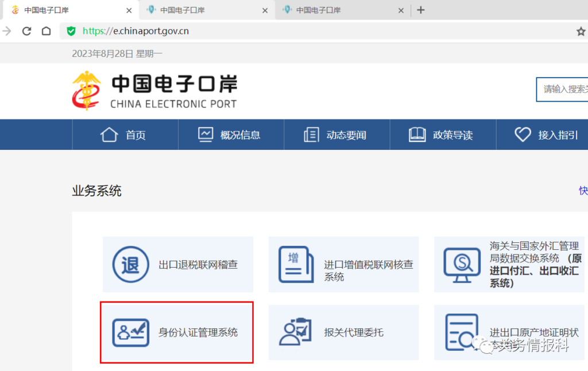Screen dimensions: 588x371
Task: Open 报关代理委托
Action: [343, 333]
